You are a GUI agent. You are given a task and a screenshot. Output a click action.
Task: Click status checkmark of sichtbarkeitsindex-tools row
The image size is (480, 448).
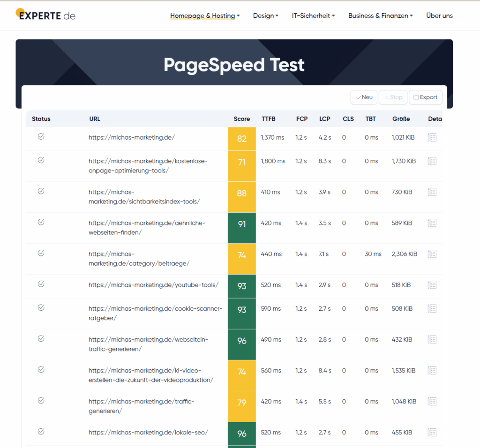point(41,191)
